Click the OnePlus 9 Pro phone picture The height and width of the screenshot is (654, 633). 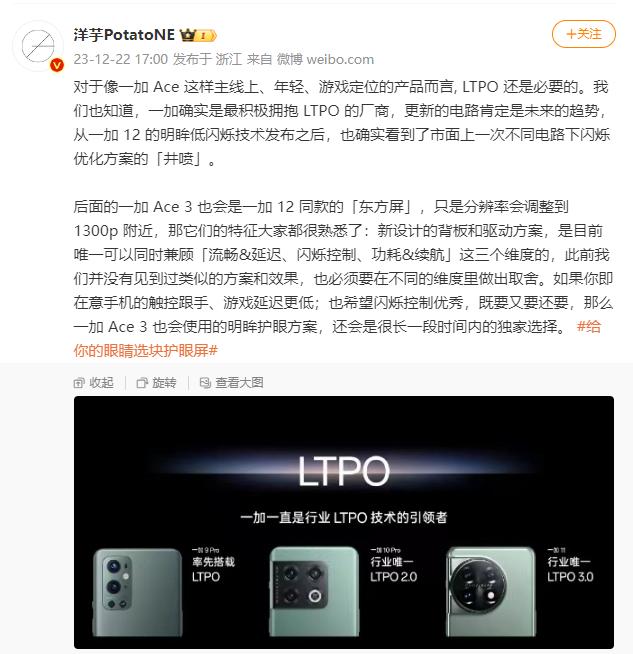[137, 592]
